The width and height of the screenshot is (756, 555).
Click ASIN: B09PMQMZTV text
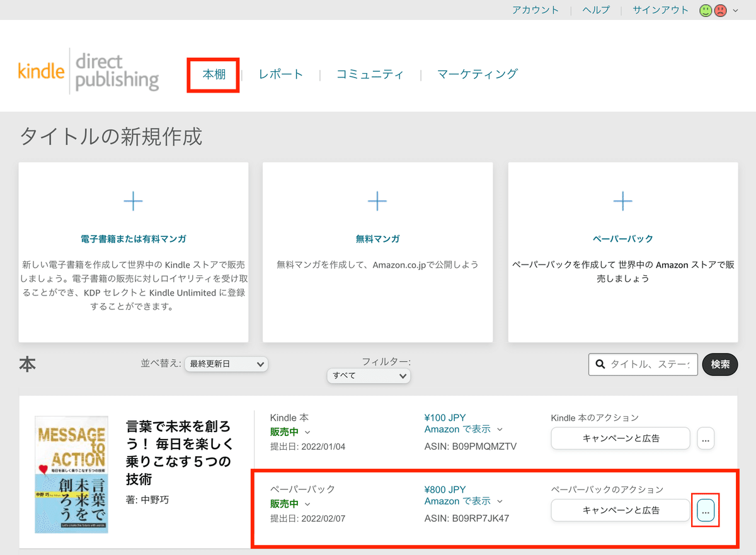(471, 447)
